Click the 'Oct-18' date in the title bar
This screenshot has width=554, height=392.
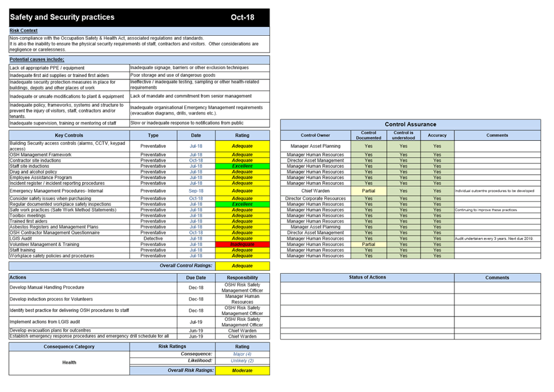[242, 17]
